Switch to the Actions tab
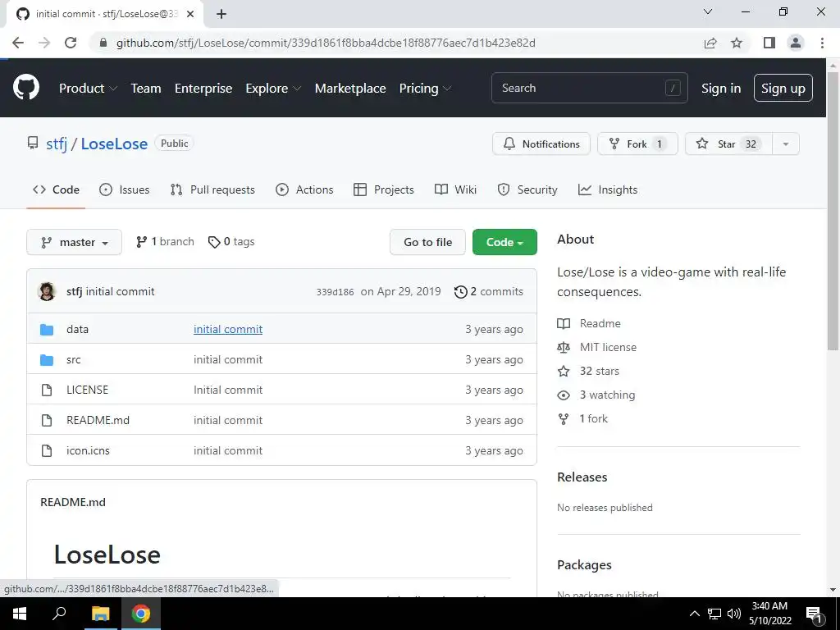 (x=304, y=189)
